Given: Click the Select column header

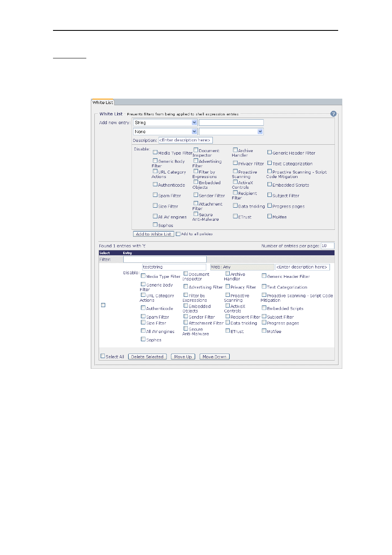Looking at the screenshot, I should [104, 253].
